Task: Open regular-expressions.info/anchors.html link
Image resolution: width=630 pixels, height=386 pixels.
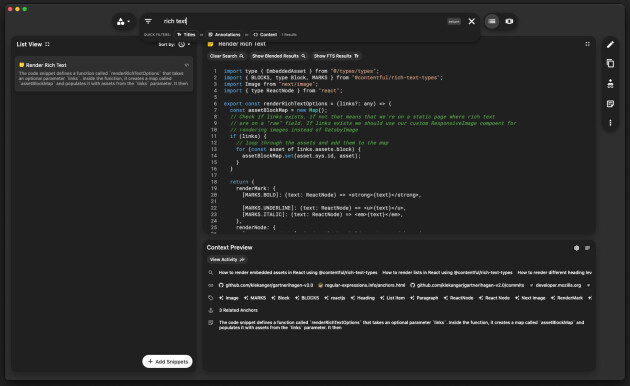Action: [361, 286]
